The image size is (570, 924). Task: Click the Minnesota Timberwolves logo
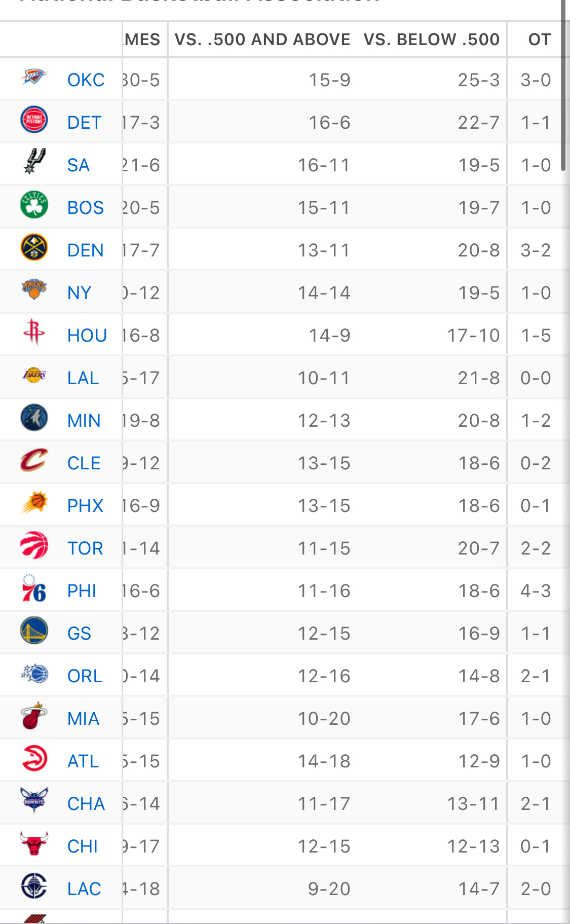[34, 418]
